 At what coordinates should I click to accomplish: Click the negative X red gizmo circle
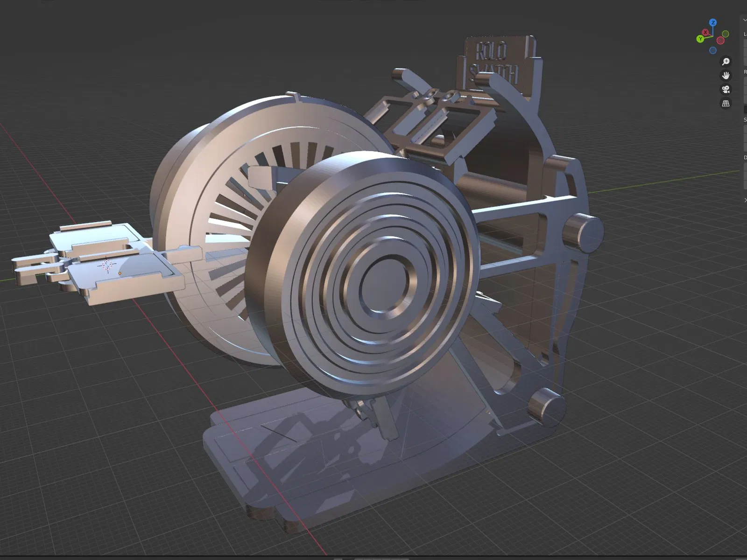(x=720, y=41)
